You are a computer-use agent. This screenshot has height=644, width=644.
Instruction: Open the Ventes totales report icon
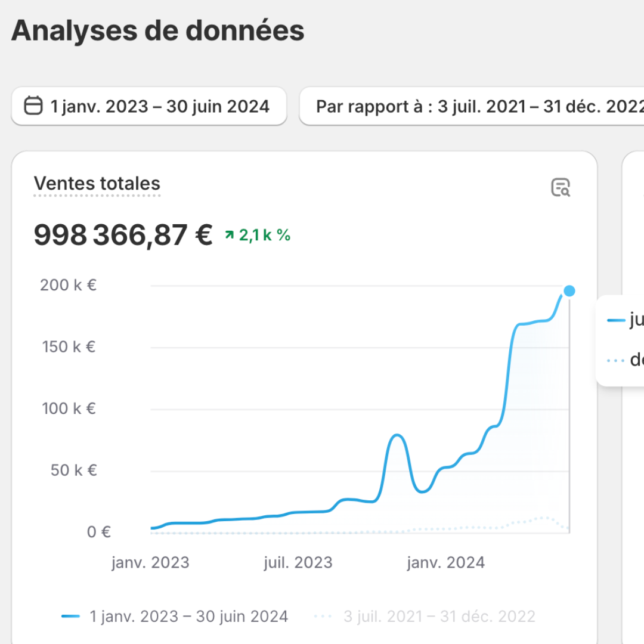560,187
